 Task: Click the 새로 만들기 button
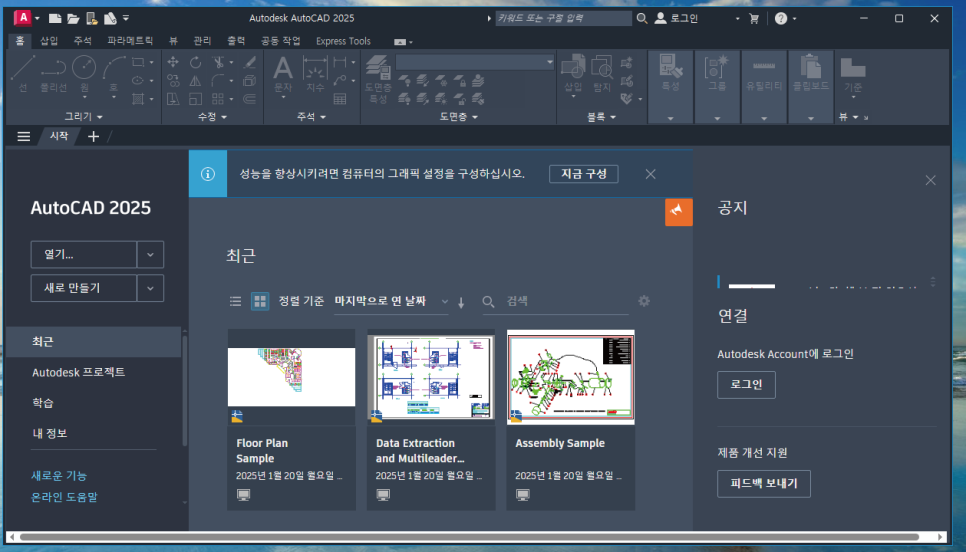(x=84, y=288)
